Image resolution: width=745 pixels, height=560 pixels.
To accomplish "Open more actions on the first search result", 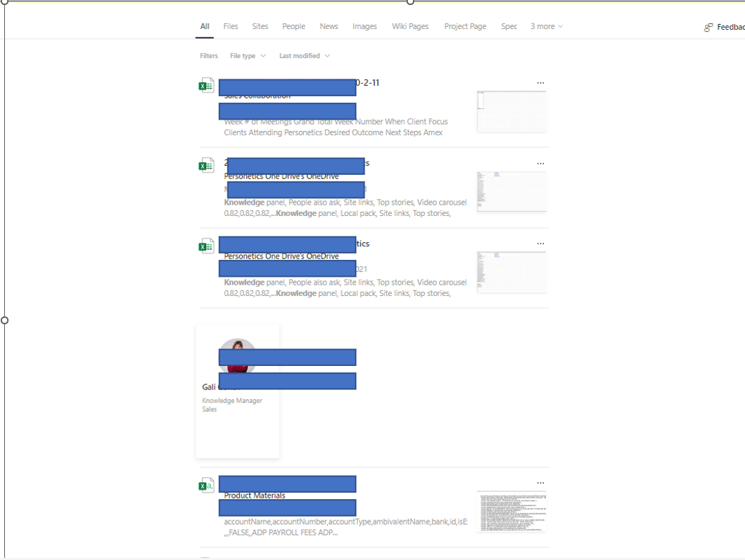I will tap(540, 82).
